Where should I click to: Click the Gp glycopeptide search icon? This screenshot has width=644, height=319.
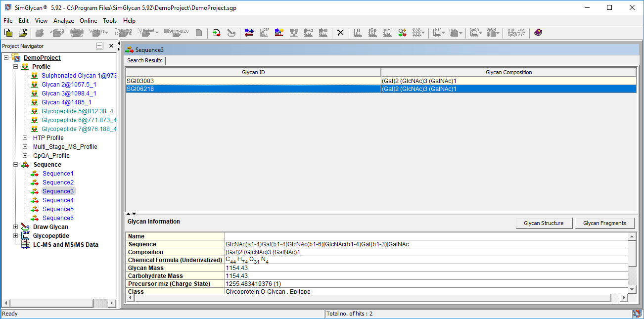372,33
